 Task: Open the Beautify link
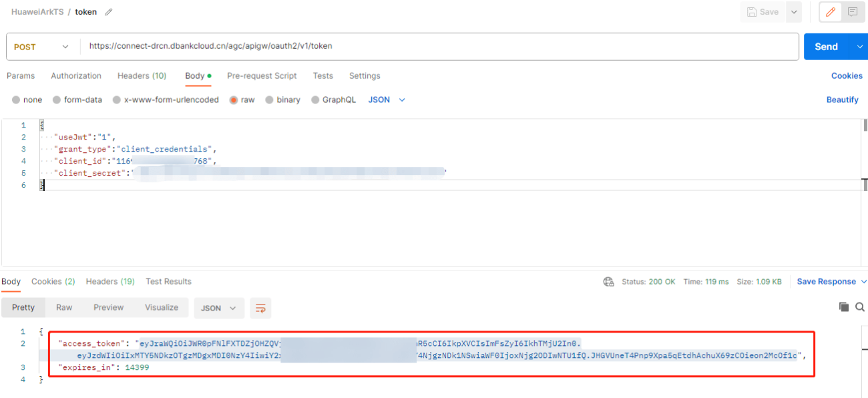coord(842,99)
